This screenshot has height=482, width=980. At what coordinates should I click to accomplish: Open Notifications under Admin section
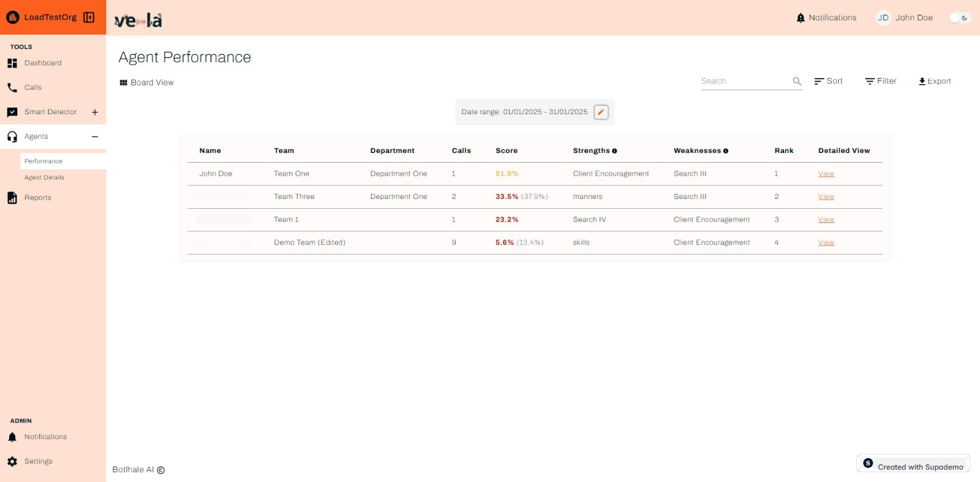[45, 437]
